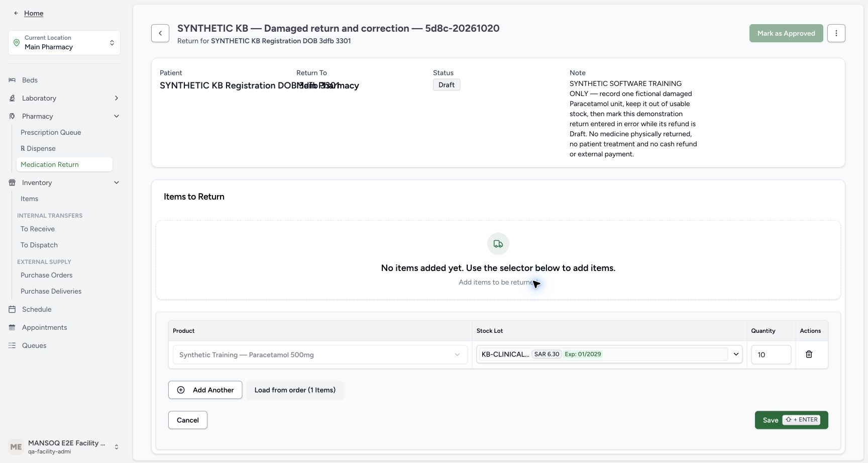Click the location pin icon in Current Location
Viewport: 868px width, 463px height.
(x=17, y=43)
